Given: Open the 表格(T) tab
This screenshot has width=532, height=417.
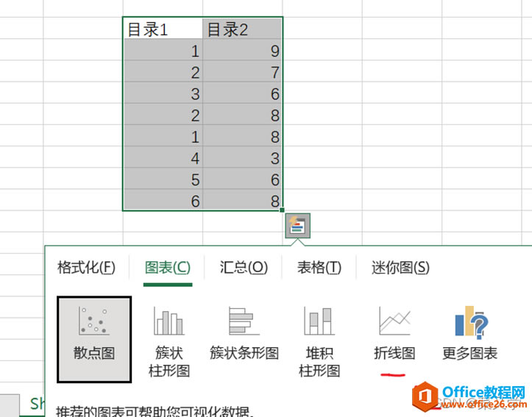Looking at the screenshot, I should pyautogui.click(x=319, y=268).
